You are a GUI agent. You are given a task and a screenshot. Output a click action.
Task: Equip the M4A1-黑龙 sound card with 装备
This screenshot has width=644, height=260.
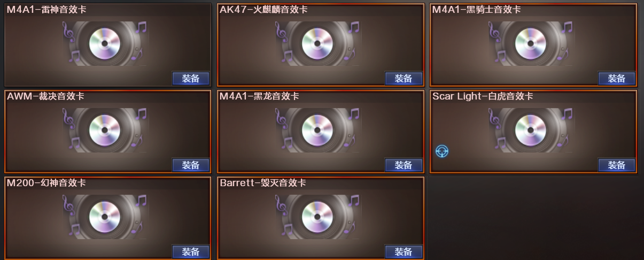(x=404, y=165)
